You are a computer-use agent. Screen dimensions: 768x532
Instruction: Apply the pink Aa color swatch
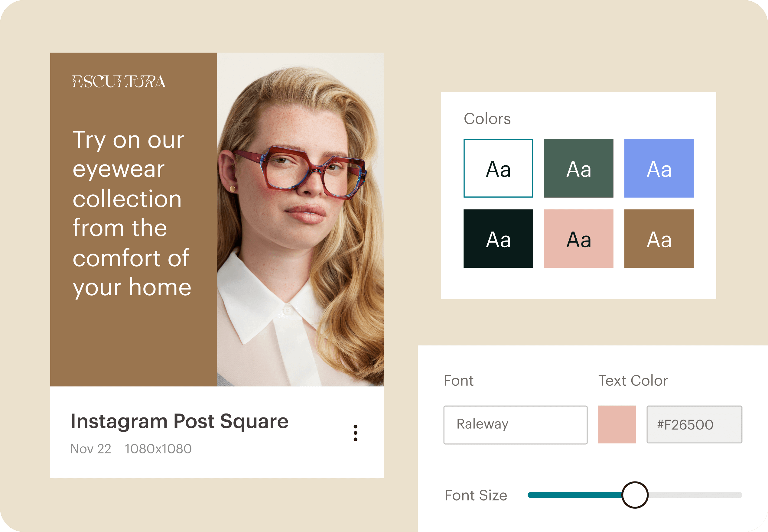point(578,239)
